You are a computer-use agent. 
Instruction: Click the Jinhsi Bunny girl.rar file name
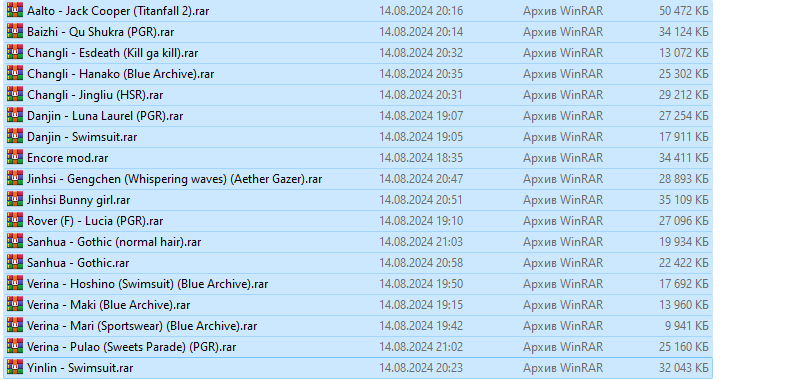click(79, 200)
